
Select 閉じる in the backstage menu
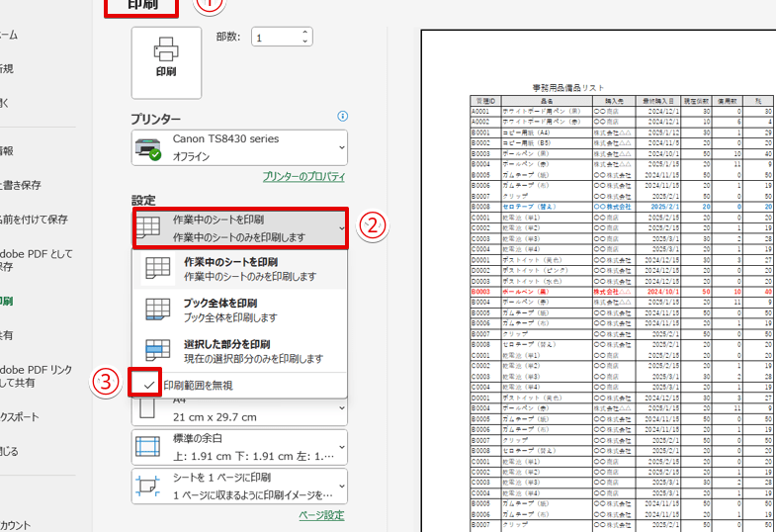tap(9, 451)
